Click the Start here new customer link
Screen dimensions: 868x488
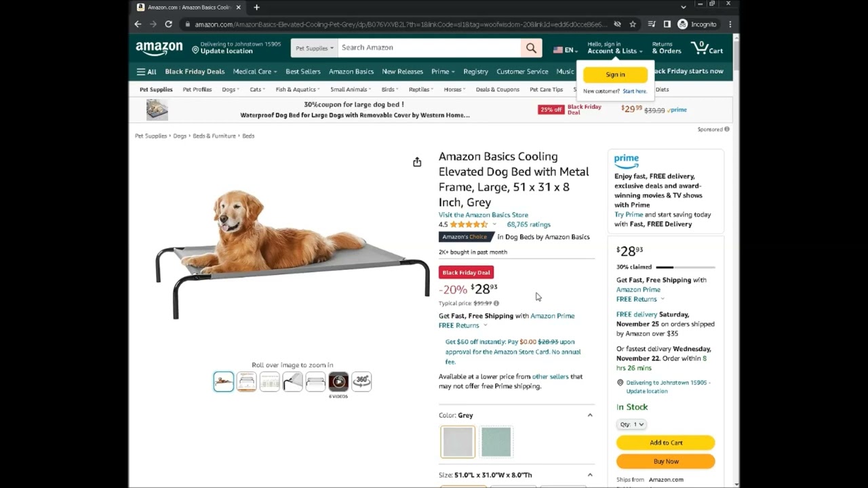(635, 91)
